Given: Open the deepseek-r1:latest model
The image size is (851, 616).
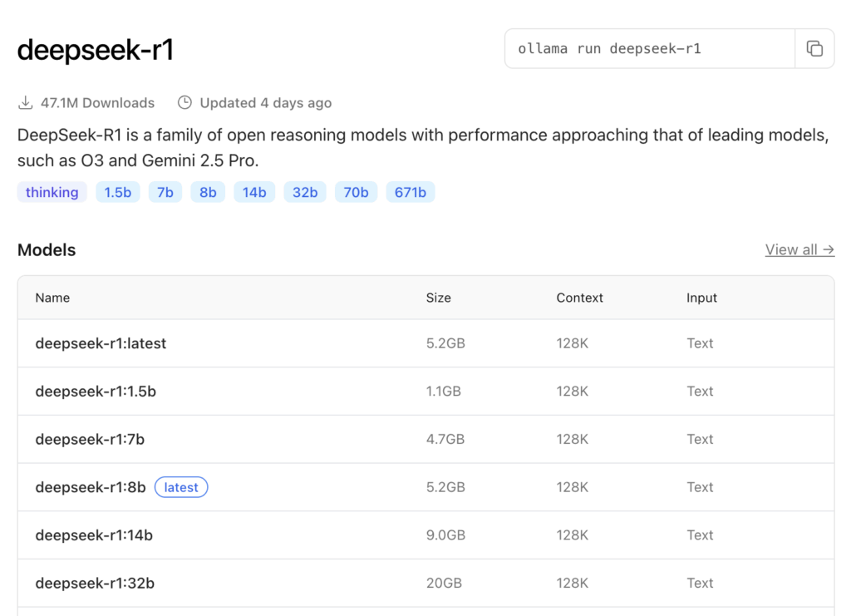Looking at the screenshot, I should tap(101, 343).
